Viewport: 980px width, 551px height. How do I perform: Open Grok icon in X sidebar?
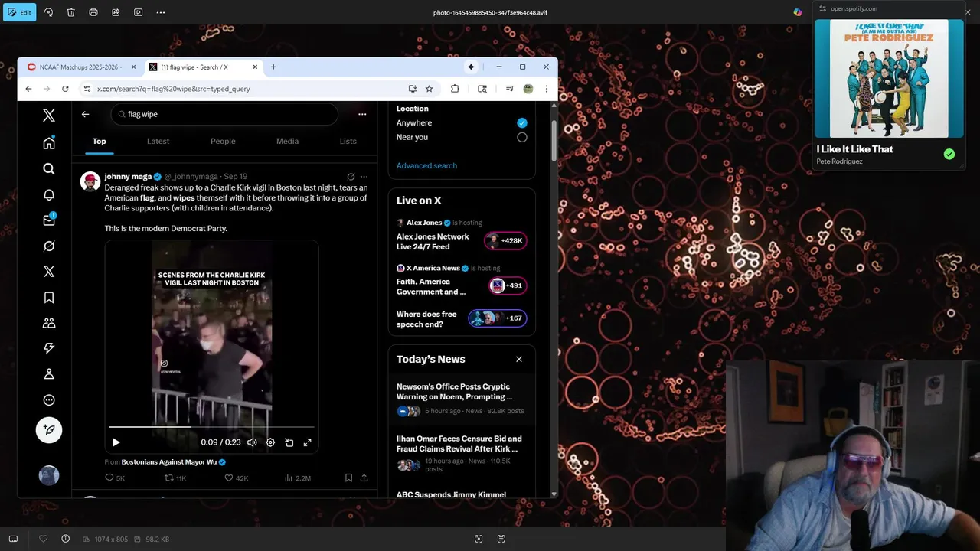click(49, 246)
